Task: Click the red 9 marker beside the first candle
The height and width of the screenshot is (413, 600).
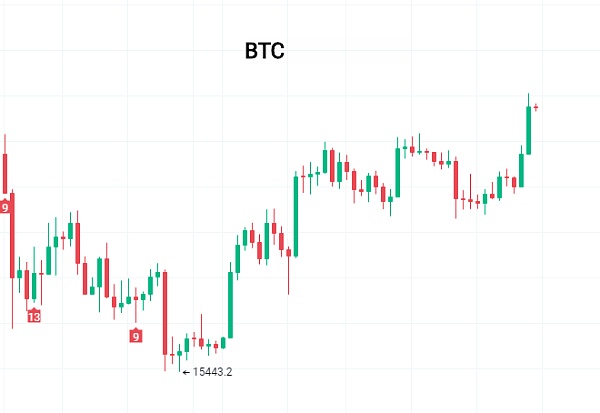Action: coord(5,207)
